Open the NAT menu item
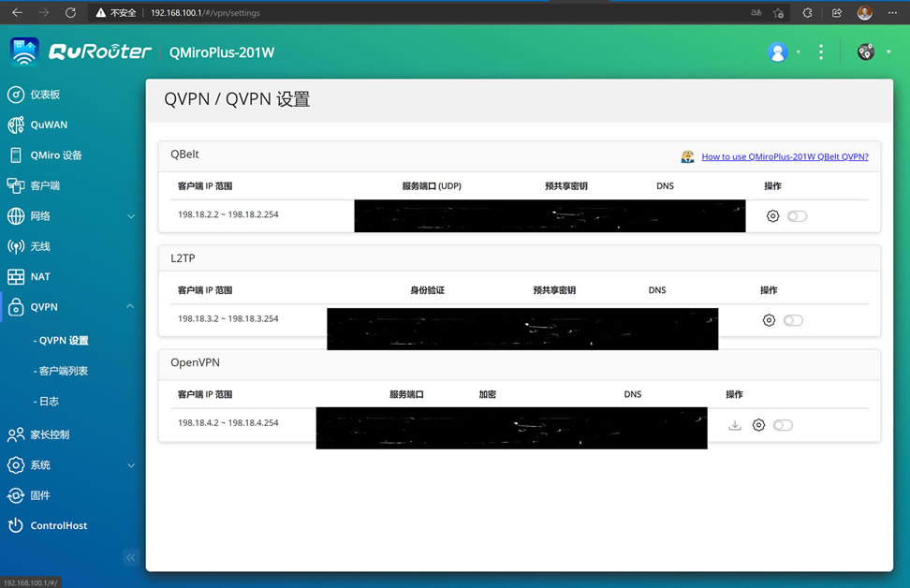This screenshot has width=910, height=588. click(x=40, y=276)
